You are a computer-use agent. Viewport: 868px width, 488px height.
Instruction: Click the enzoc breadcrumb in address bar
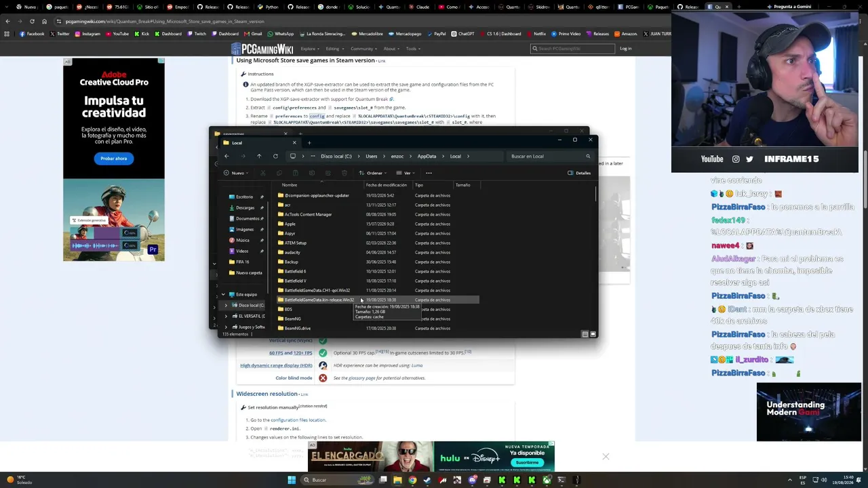(x=397, y=157)
